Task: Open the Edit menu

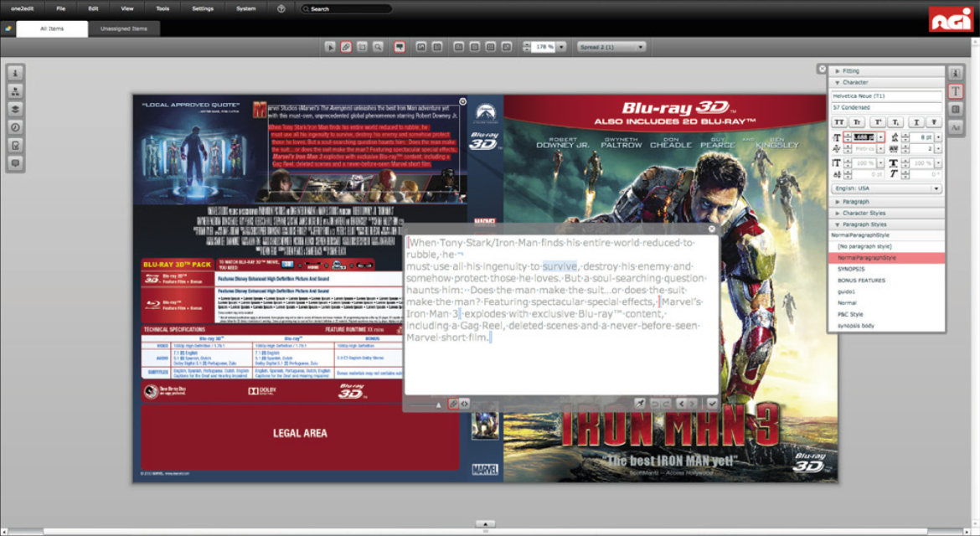Action: click(93, 8)
